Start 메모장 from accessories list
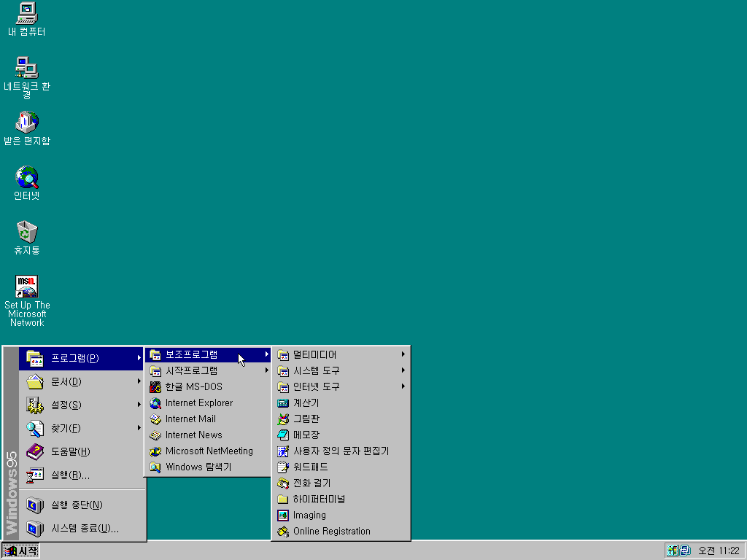 click(341, 435)
